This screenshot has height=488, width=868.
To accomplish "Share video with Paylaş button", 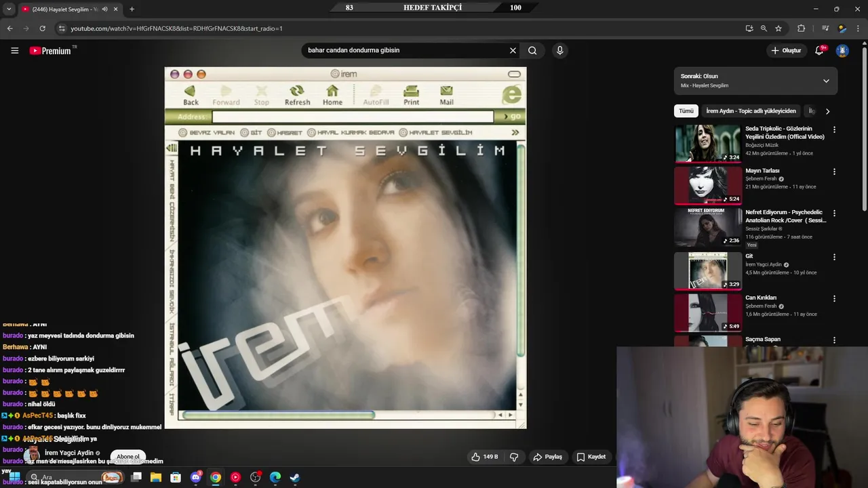I will pos(548,457).
